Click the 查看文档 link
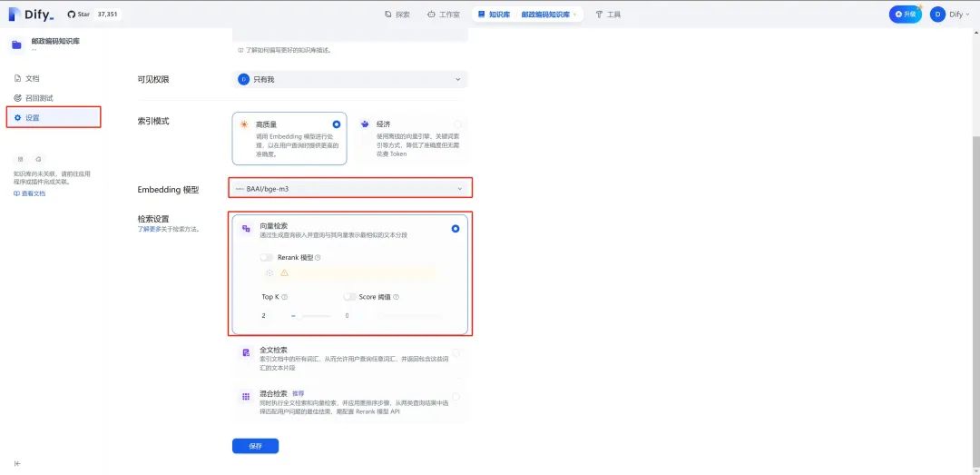 (34, 193)
